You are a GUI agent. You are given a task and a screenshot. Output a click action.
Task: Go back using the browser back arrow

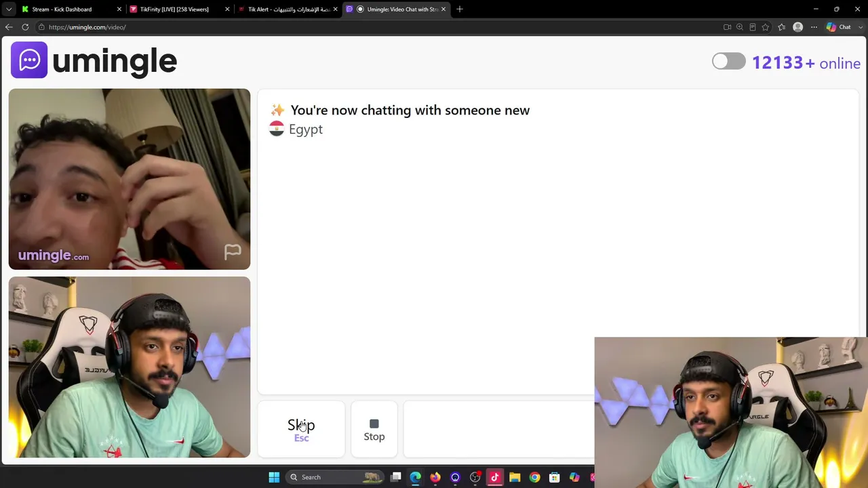point(9,27)
